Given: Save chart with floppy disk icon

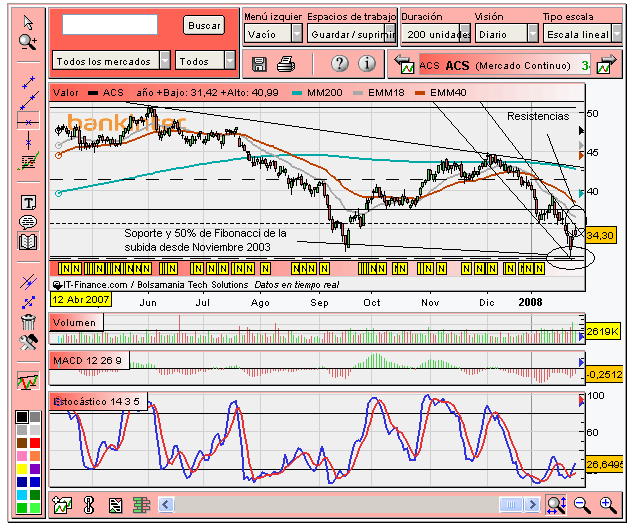Looking at the screenshot, I should click(259, 64).
